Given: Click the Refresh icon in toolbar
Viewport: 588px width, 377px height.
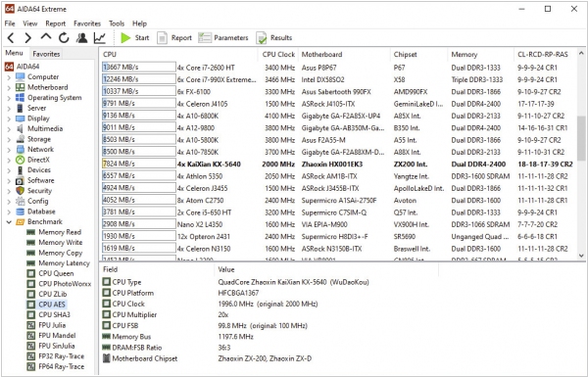Looking at the screenshot, I should tap(64, 38).
